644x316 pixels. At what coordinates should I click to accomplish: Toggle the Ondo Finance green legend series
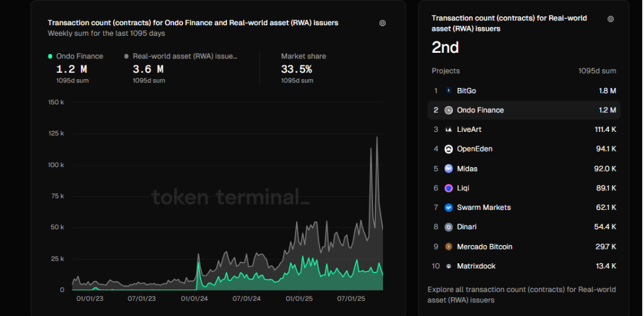pos(75,57)
